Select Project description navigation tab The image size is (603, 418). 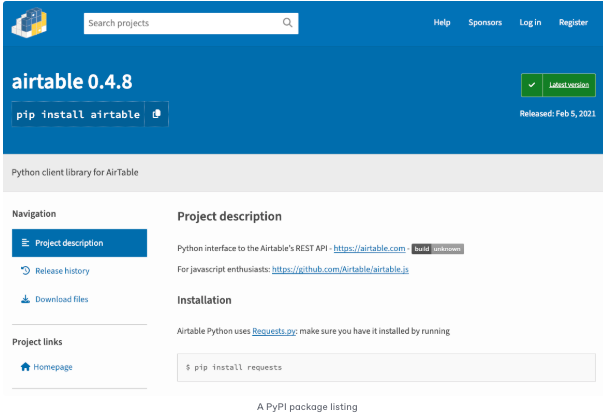[x=79, y=243]
